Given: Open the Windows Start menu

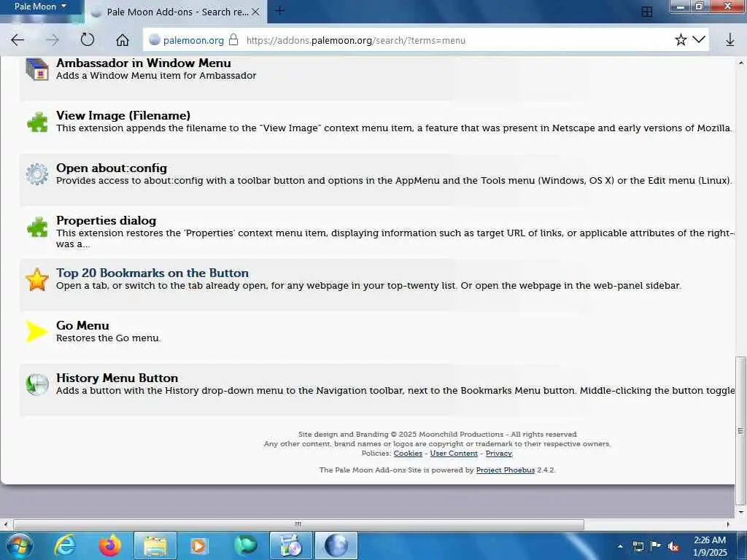Looking at the screenshot, I should point(19,545).
